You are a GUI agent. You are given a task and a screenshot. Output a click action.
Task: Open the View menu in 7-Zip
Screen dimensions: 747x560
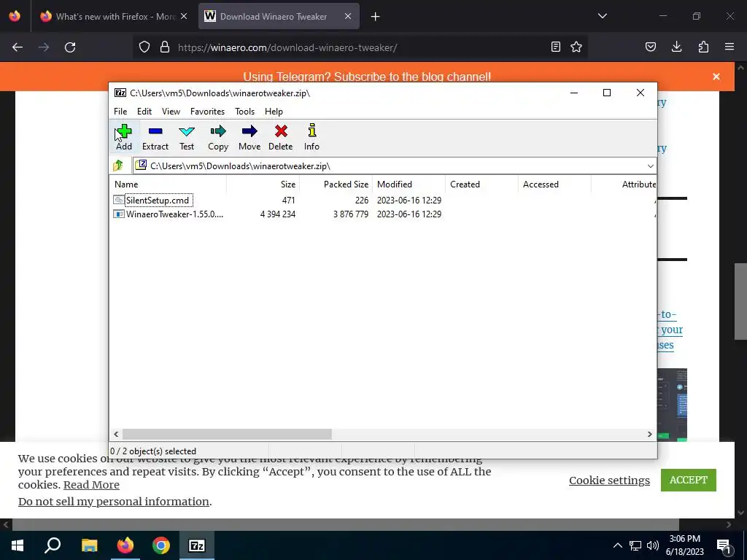point(171,112)
